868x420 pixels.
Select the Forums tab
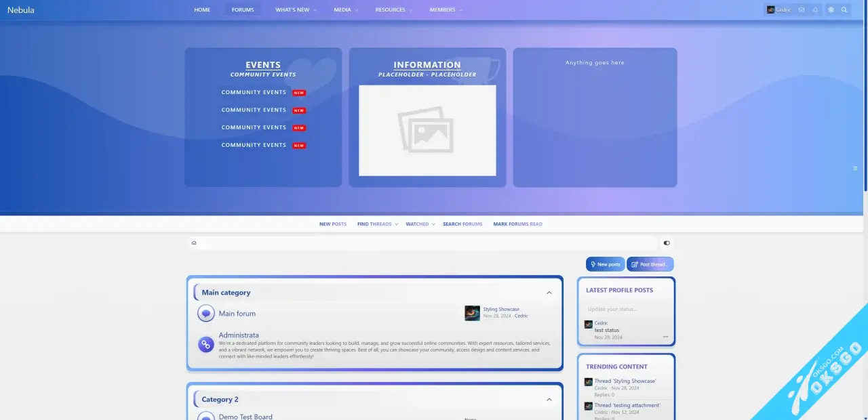(243, 9)
